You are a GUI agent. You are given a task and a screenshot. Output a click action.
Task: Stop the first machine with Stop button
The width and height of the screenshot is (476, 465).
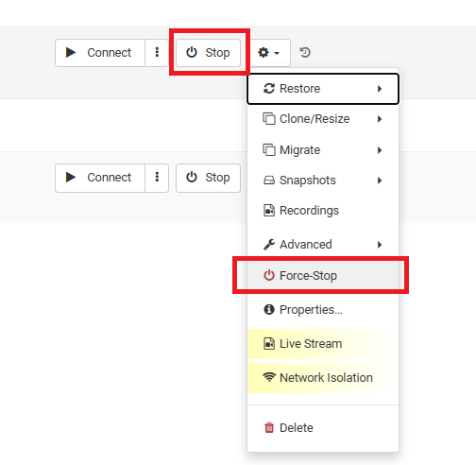tap(208, 53)
